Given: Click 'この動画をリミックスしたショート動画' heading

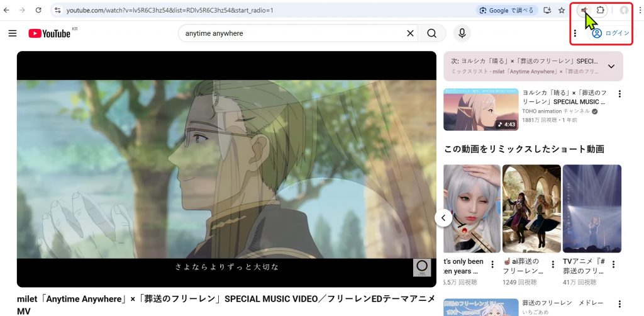Looking at the screenshot, I should pyautogui.click(x=524, y=149).
